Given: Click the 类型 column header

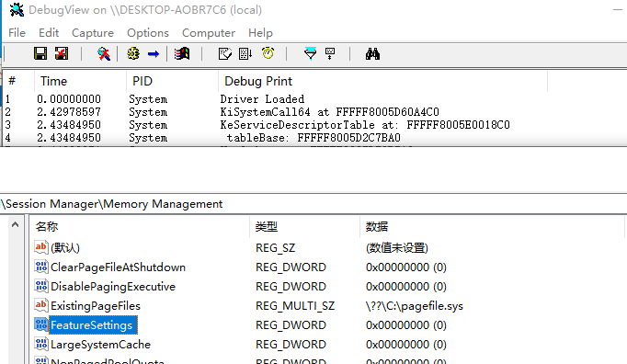Looking at the screenshot, I should [x=304, y=227].
